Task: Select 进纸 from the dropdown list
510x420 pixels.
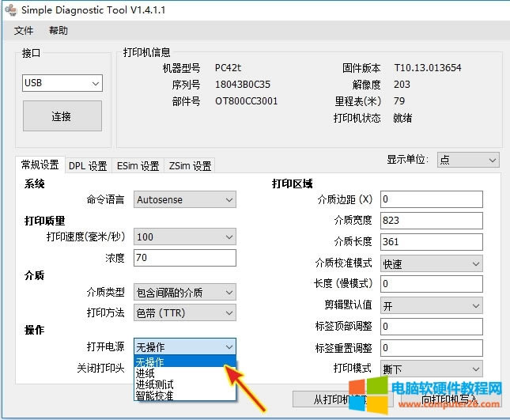Action: click(x=145, y=373)
